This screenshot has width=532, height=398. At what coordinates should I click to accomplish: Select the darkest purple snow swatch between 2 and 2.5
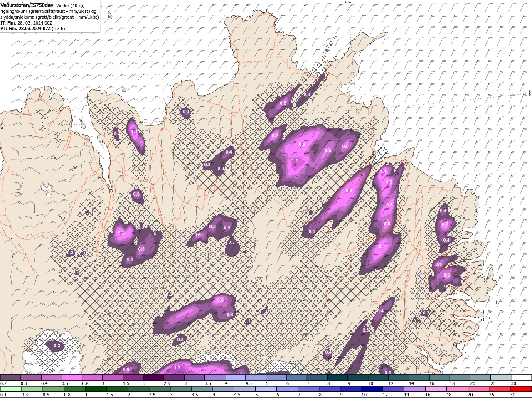[154, 378]
